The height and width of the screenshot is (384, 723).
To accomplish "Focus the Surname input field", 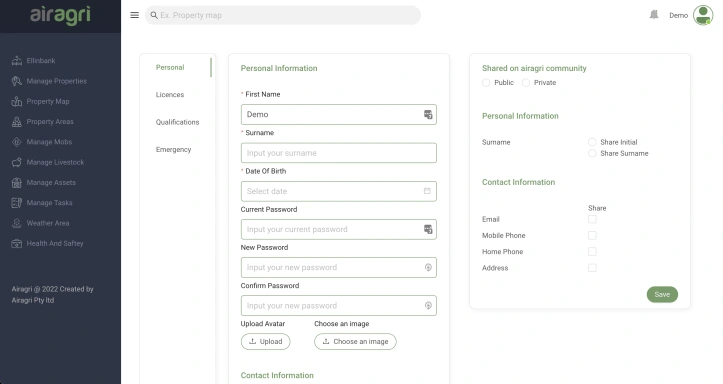I will (338, 153).
